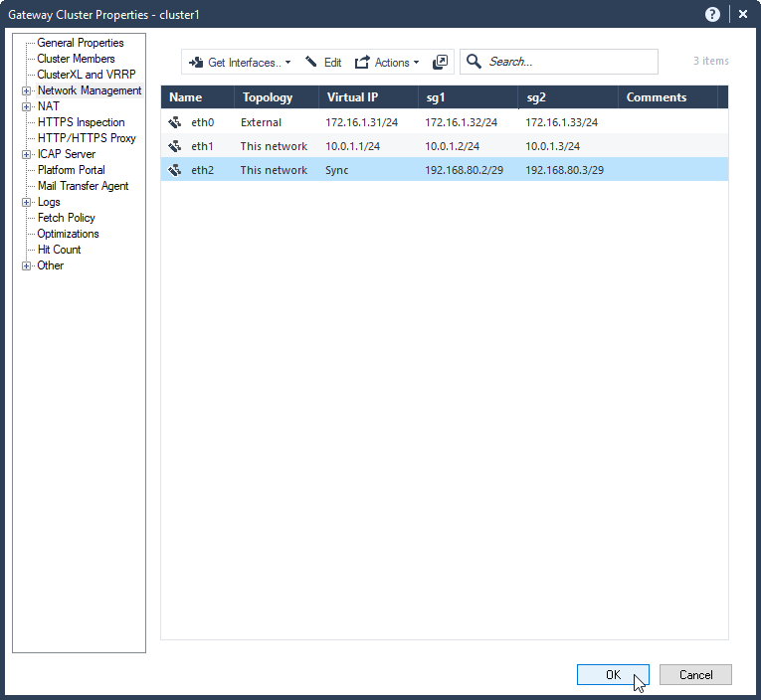Click virtual IP 172.16.1.31/24
Image resolution: width=761 pixels, height=700 pixels.
tap(361, 122)
